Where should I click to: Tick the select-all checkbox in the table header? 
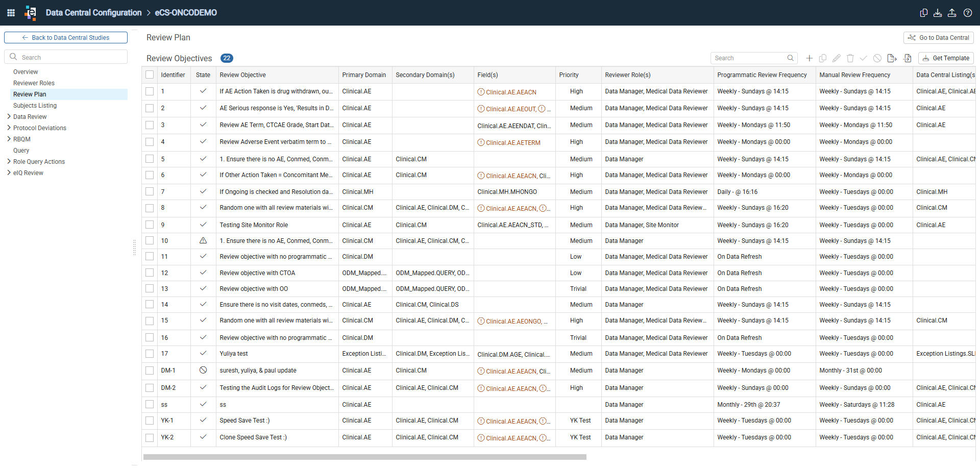(150, 75)
